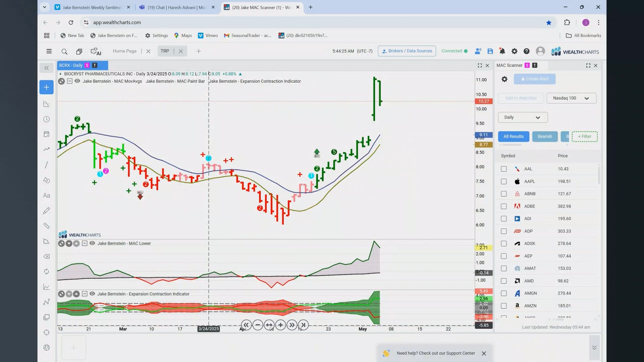Open the Home Page tab options menu
644x362 pixels.
[x=141, y=51]
